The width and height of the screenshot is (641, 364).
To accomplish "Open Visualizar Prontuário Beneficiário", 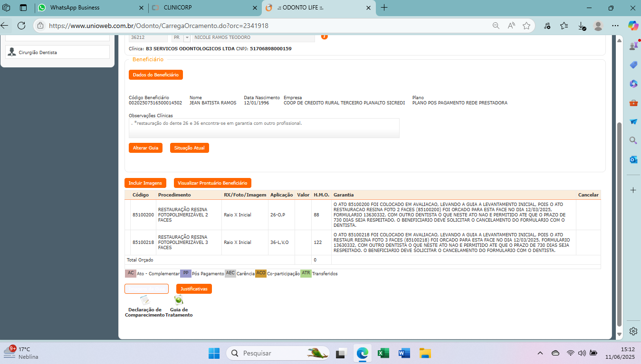I will [212, 183].
